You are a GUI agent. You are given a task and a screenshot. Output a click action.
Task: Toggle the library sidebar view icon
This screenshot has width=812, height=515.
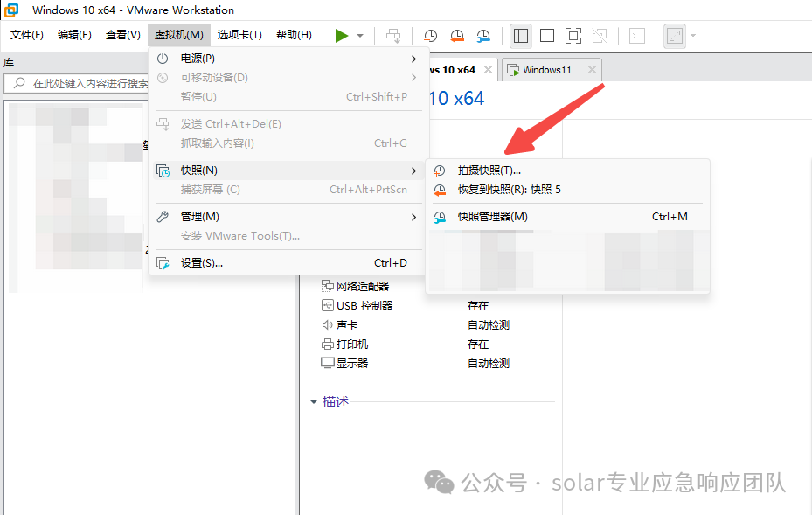(x=520, y=36)
